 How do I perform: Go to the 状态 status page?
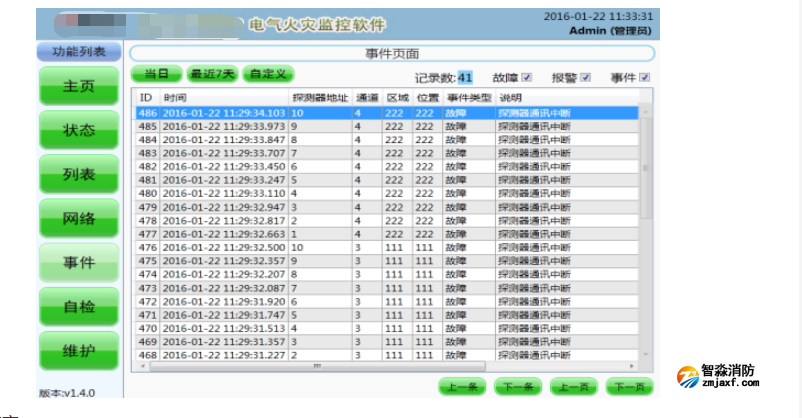[79, 130]
